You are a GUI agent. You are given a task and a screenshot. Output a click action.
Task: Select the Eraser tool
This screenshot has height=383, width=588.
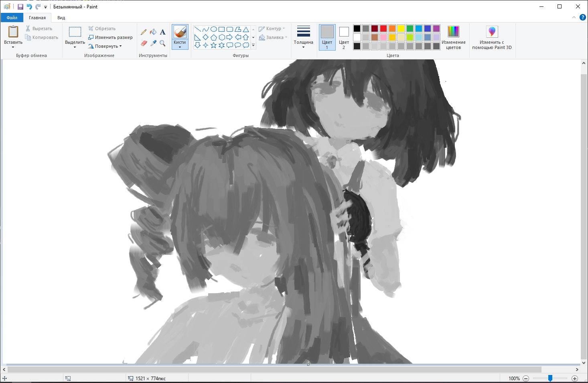click(x=144, y=43)
